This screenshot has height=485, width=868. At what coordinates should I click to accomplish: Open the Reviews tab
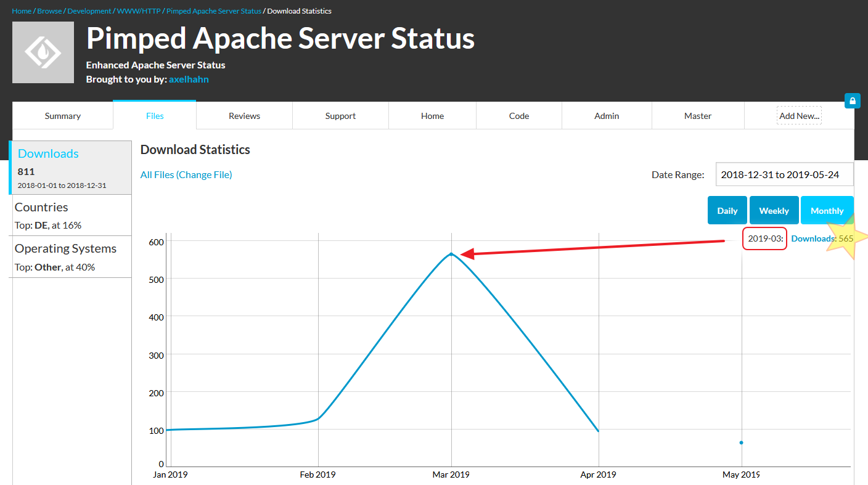(x=245, y=116)
